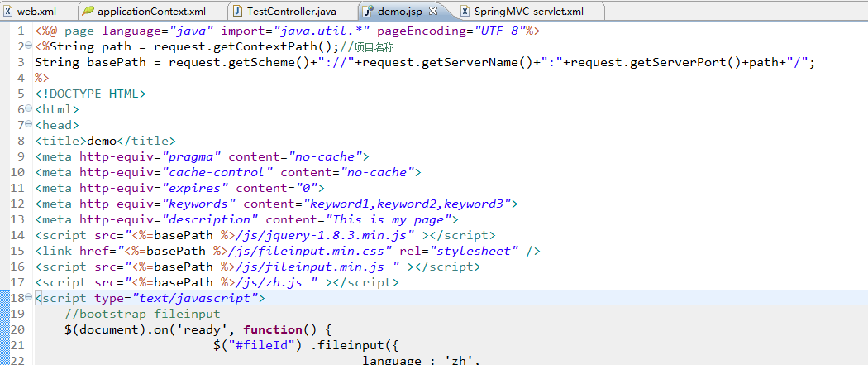Click line number 20 in the gutter

pos(17,330)
